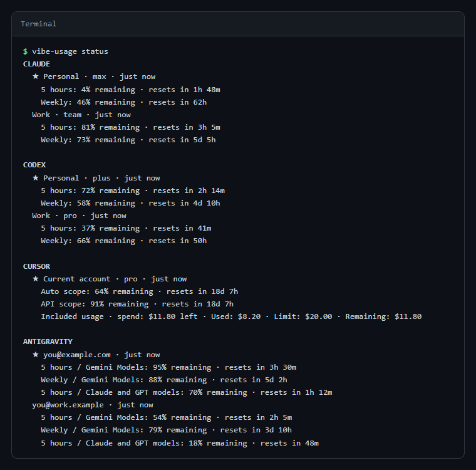476x470 pixels.
Task: Click 'Weekly: 73% remaining' line
Action: (128, 140)
